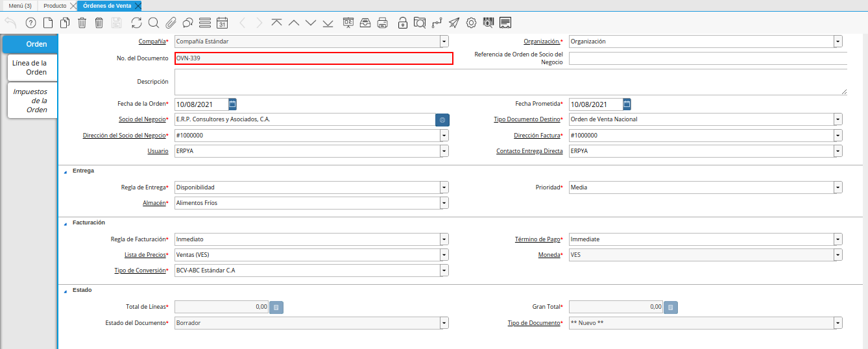Screen dimensions: 868x349
Task: Click the gear process icon in toolbar
Action: tap(471, 23)
